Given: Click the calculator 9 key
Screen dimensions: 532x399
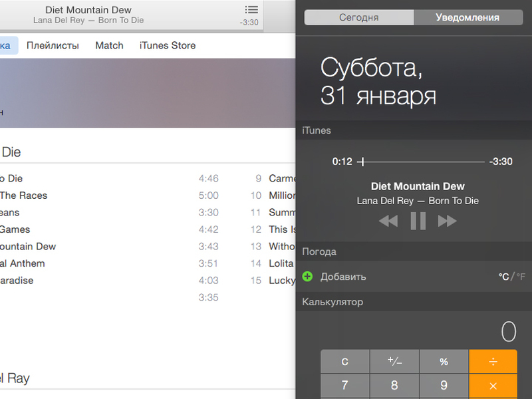Looking at the screenshot, I should click(444, 386).
